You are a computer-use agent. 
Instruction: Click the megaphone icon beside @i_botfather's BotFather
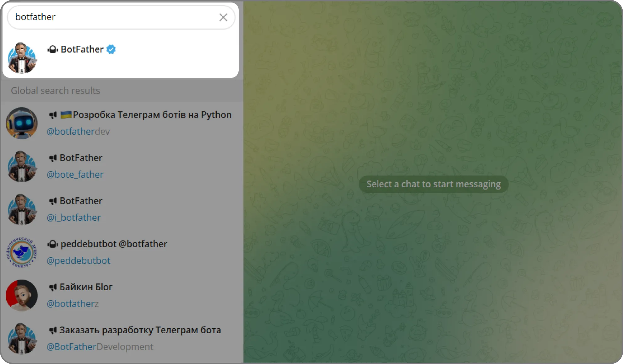click(x=52, y=201)
